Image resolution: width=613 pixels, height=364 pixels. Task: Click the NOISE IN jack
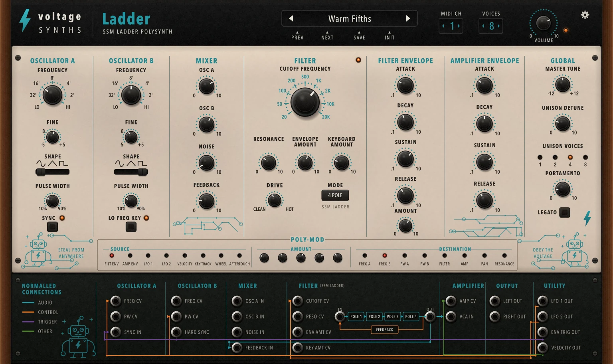click(x=237, y=332)
